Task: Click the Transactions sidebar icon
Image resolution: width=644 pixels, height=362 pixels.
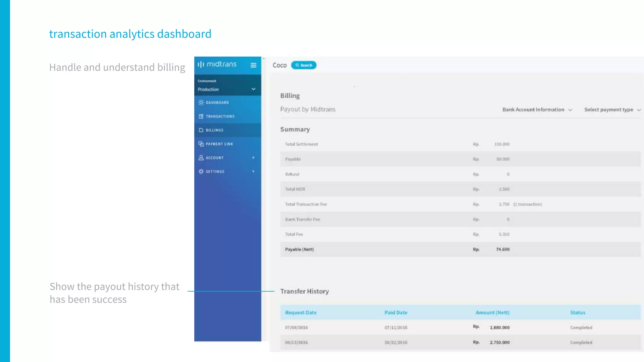Action: pos(201,116)
